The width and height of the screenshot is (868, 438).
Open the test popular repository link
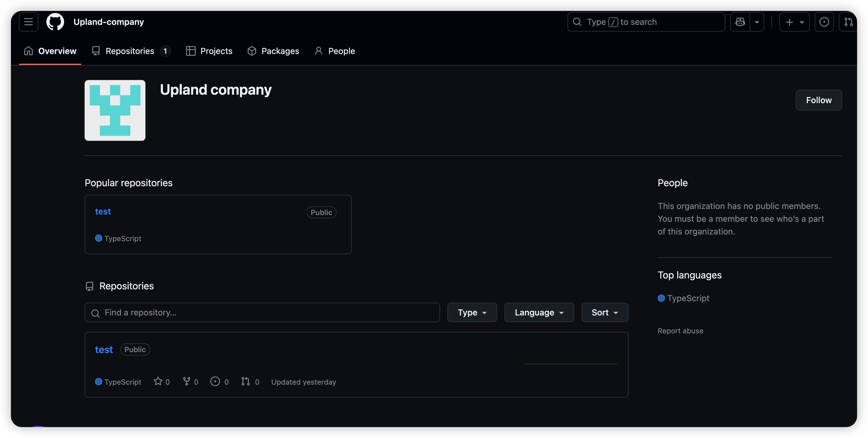[x=103, y=211]
